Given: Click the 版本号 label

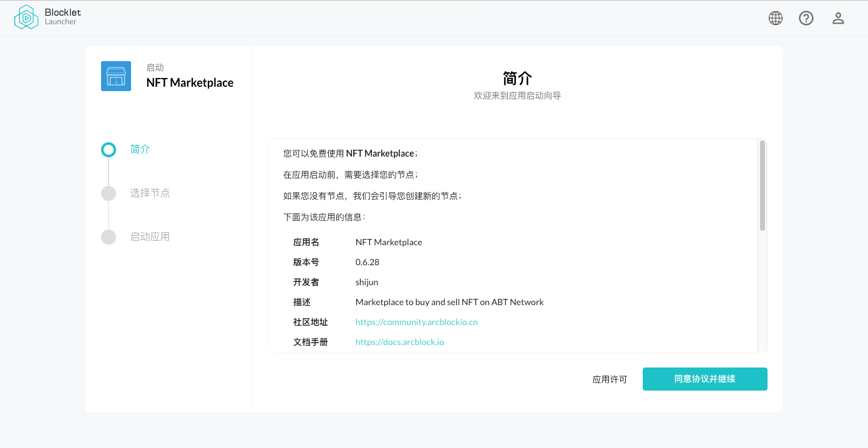Looking at the screenshot, I should click(306, 262).
